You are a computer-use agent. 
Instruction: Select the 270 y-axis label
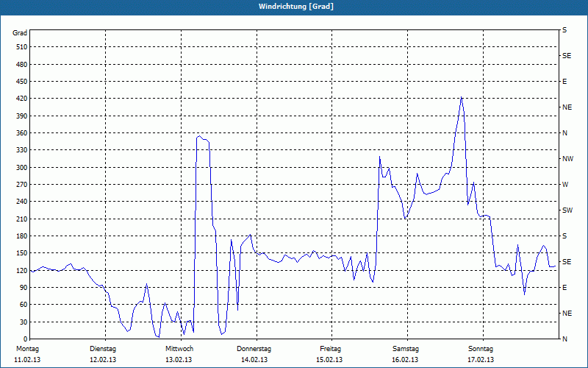click(22, 185)
